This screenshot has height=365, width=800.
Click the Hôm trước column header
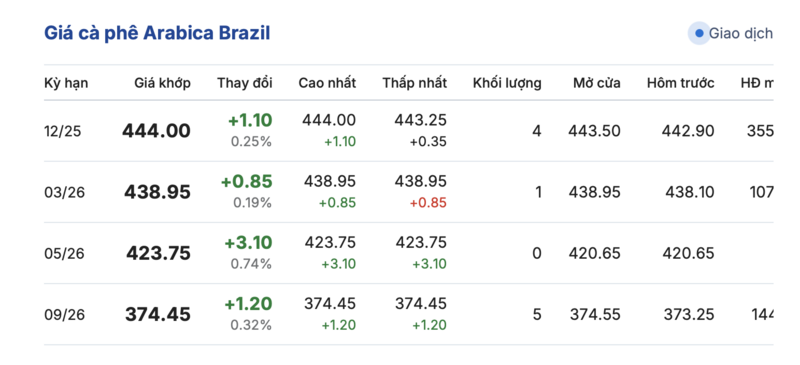point(681,83)
